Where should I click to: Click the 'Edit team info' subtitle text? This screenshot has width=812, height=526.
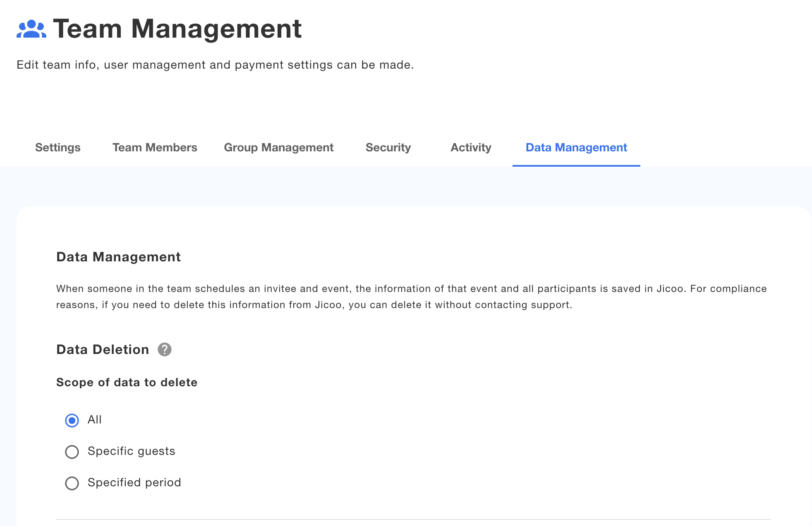pyautogui.click(x=215, y=65)
